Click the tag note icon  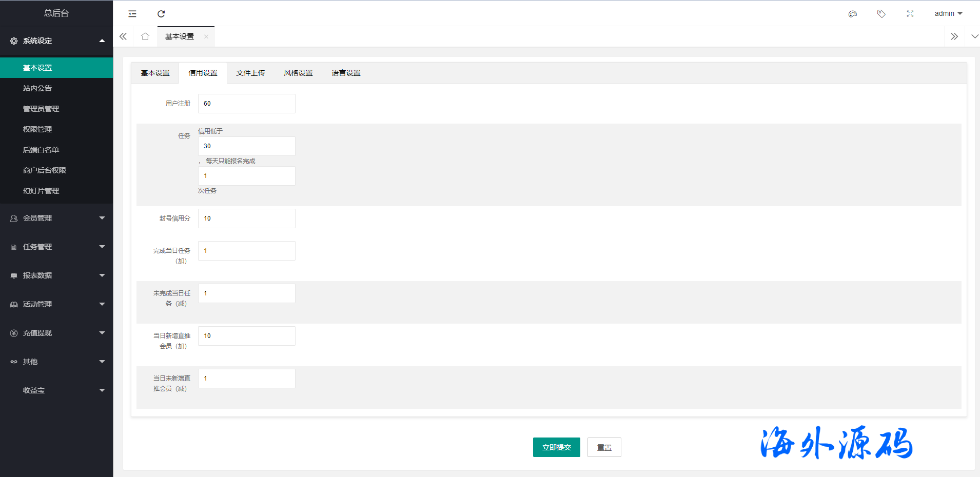point(881,14)
